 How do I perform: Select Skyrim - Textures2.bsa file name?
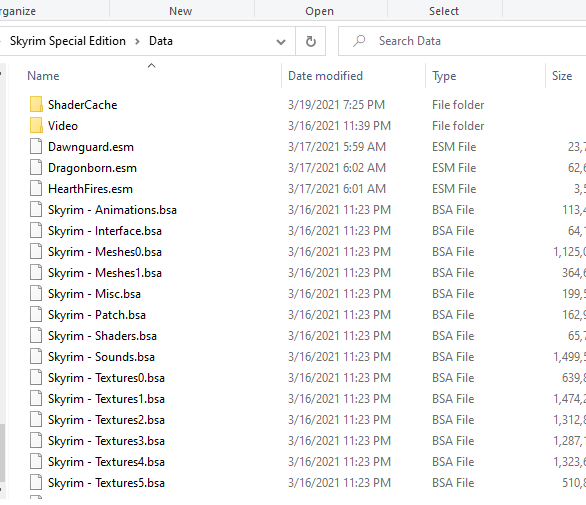(106, 420)
